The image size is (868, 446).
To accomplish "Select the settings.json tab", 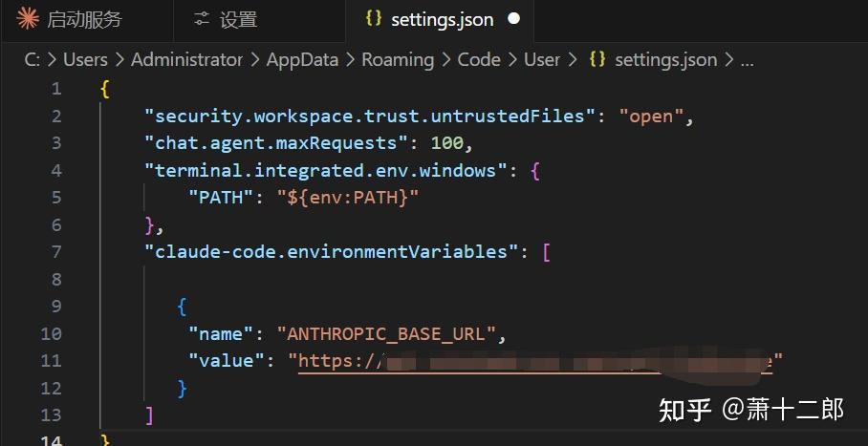I will (440, 20).
